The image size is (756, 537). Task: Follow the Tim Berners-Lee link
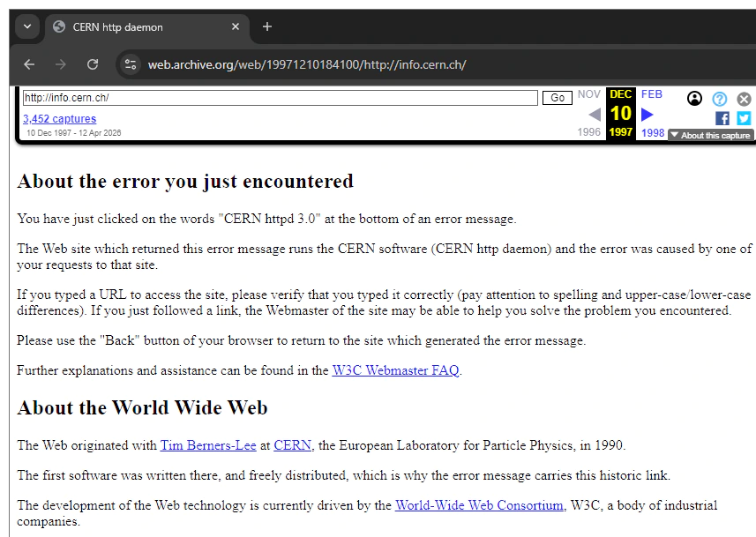coord(207,445)
